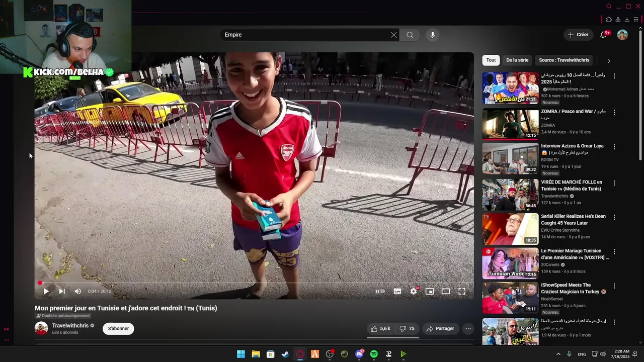This screenshot has height=362, width=644.
Task: Click the red video progress bar
Action: 254,283
